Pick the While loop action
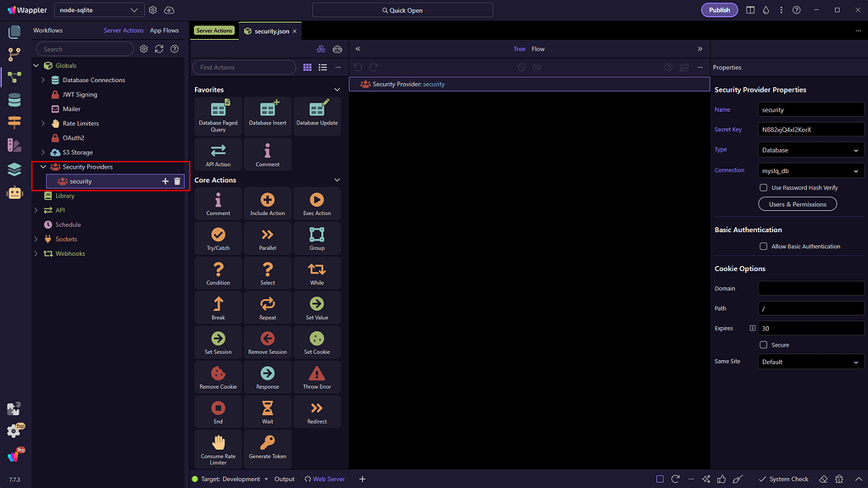868x488 pixels. tap(317, 274)
